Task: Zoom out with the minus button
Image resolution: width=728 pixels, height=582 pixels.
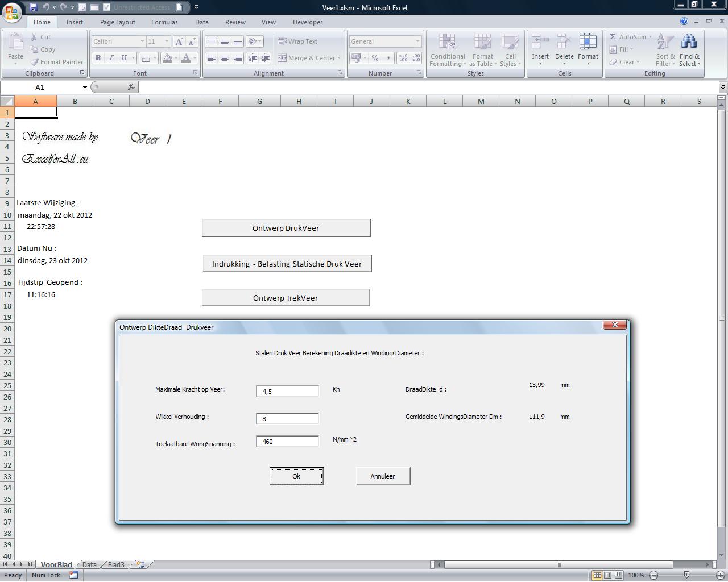Action: point(653,575)
